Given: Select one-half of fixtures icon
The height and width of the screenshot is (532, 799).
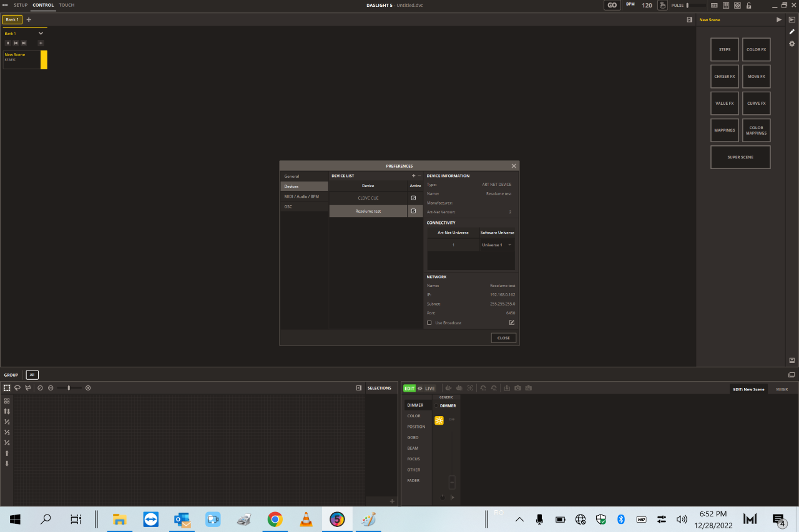Looking at the screenshot, I should [7, 422].
